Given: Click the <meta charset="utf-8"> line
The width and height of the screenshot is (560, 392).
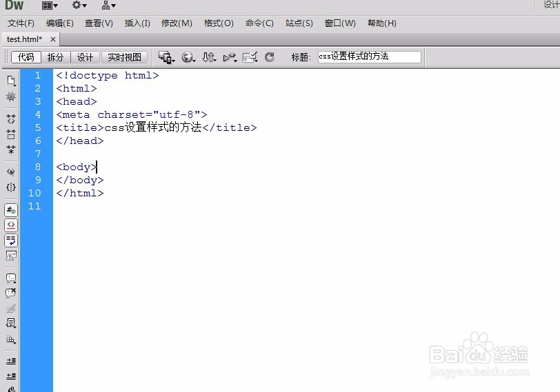Looking at the screenshot, I should coord(132,115).
